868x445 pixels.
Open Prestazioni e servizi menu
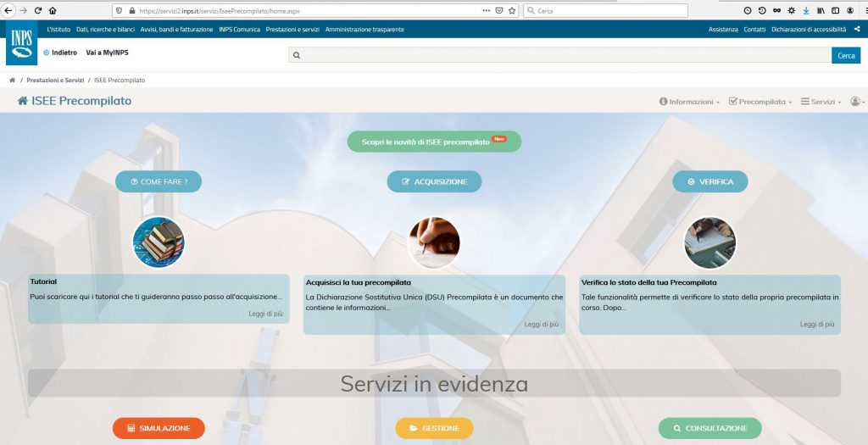292,30
